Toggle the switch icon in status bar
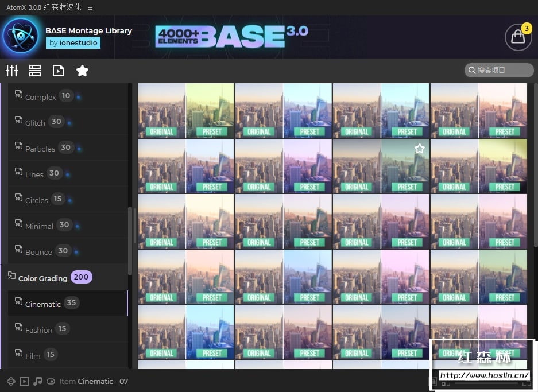This screenshot has width=538, height=392. pos(51,381)
